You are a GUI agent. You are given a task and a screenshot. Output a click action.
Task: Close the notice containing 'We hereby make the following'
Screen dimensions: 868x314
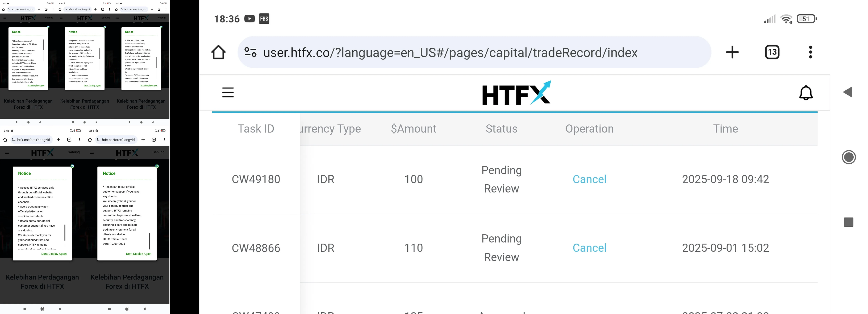105,27
